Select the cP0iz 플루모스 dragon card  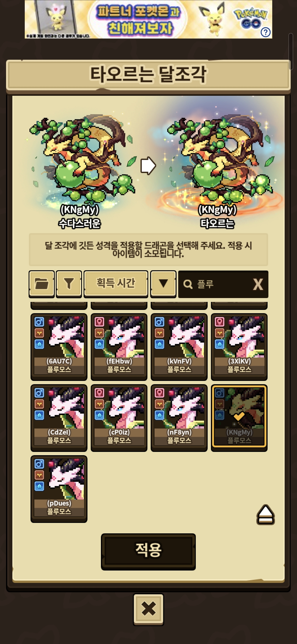click(x=119, y=418)
